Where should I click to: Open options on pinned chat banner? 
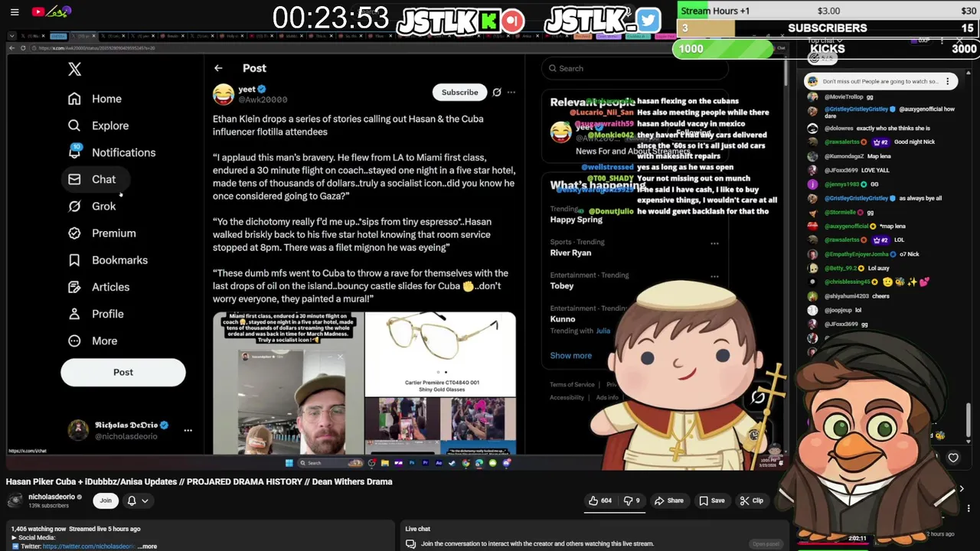click(947, 81)
